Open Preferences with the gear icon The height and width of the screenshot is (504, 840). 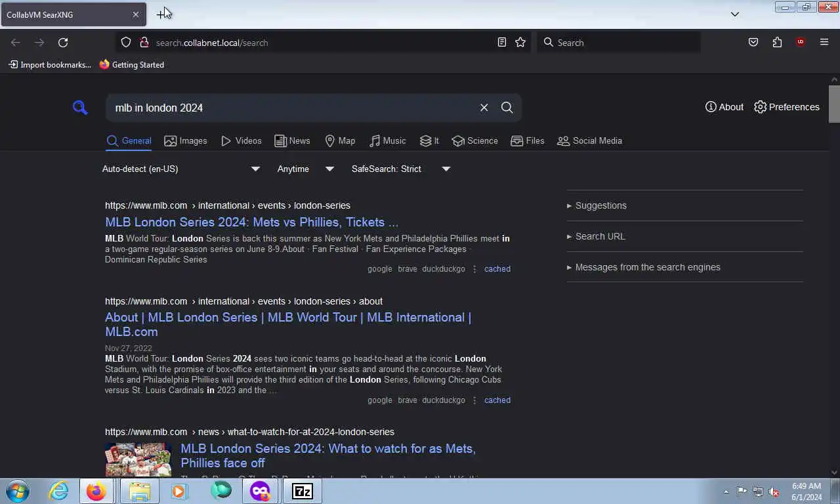point(787,107)
